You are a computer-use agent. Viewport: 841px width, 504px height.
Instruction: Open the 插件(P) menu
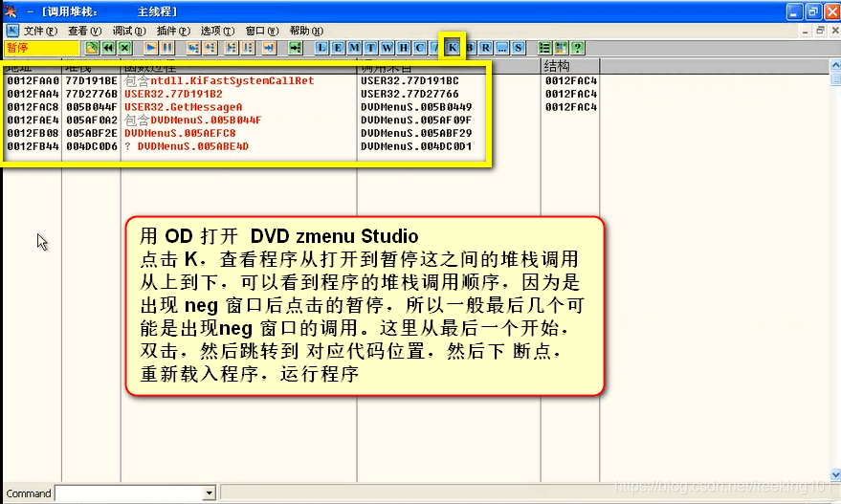(x=173, y=32)
